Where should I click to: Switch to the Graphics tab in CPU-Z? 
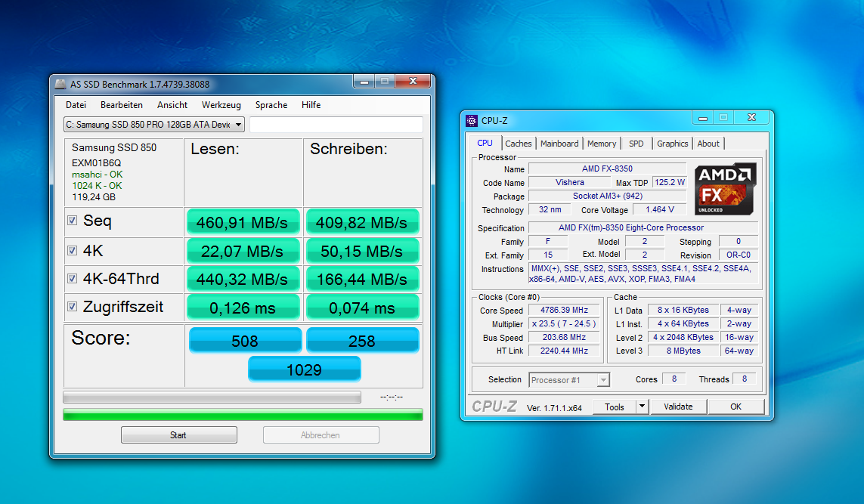tap(672, 144)
